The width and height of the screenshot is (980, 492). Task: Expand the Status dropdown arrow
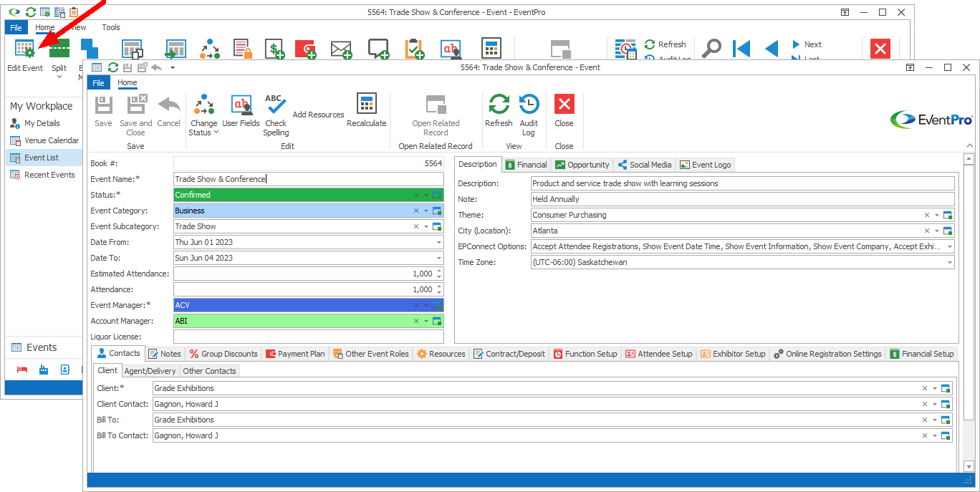coord(426,195)
